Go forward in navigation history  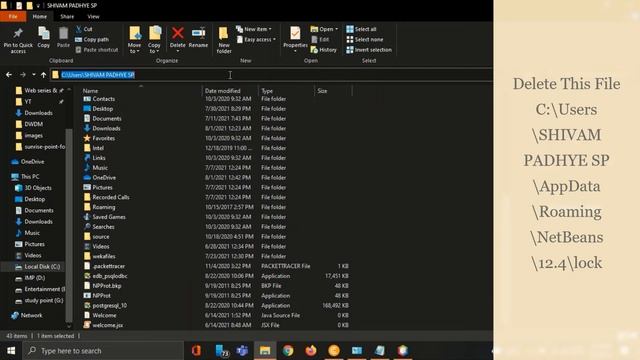[23, 75]
